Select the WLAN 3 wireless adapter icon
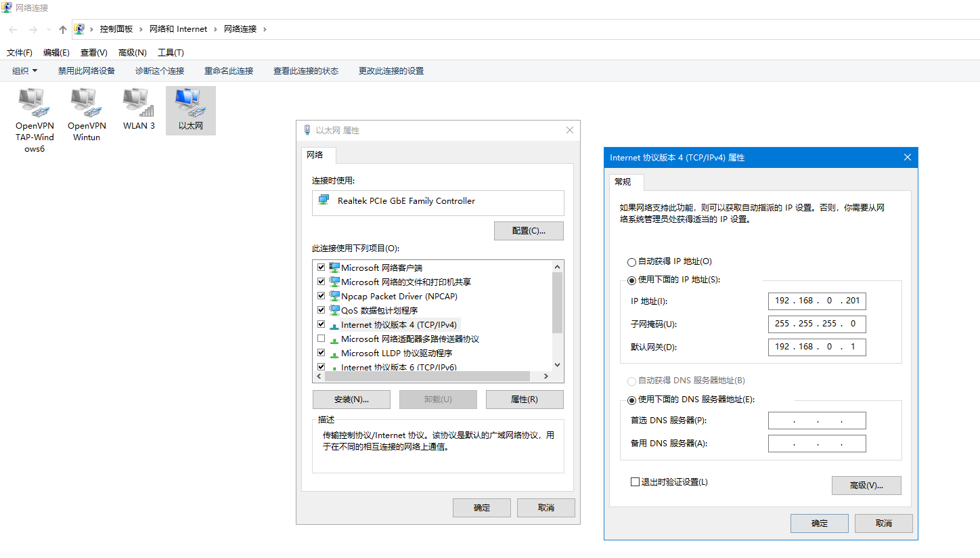This screenshot has height=558, width=980. click(x=139, y=103)
